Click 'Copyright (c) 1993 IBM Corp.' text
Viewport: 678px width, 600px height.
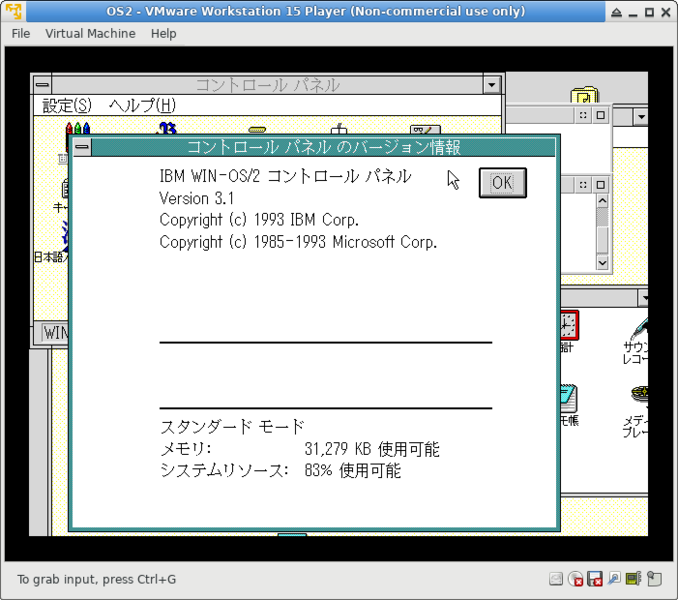coord(259,220)
